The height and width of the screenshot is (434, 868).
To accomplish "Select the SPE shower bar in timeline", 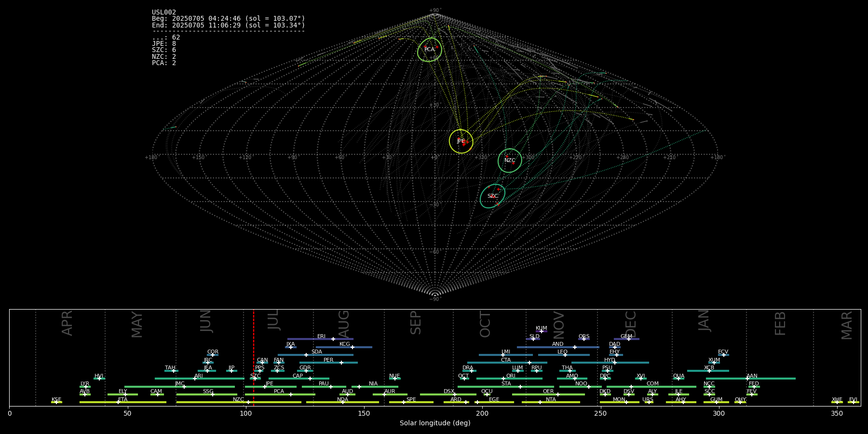I will click(x=411, y=402).
